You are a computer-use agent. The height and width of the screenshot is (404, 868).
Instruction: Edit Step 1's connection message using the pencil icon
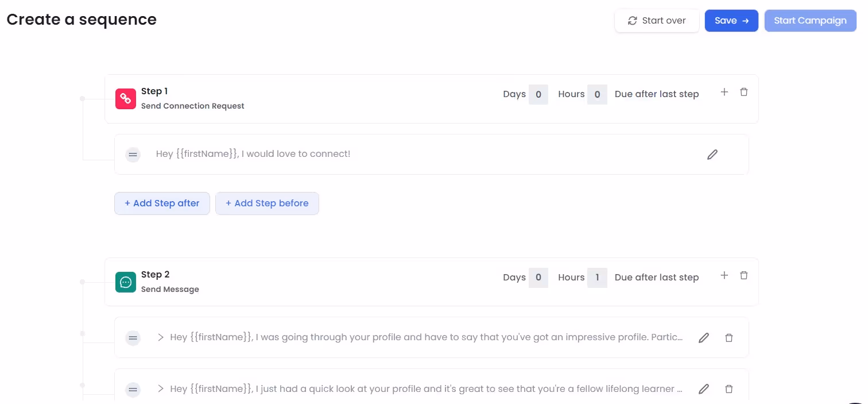pyautogui.click(x=712, y=154)
